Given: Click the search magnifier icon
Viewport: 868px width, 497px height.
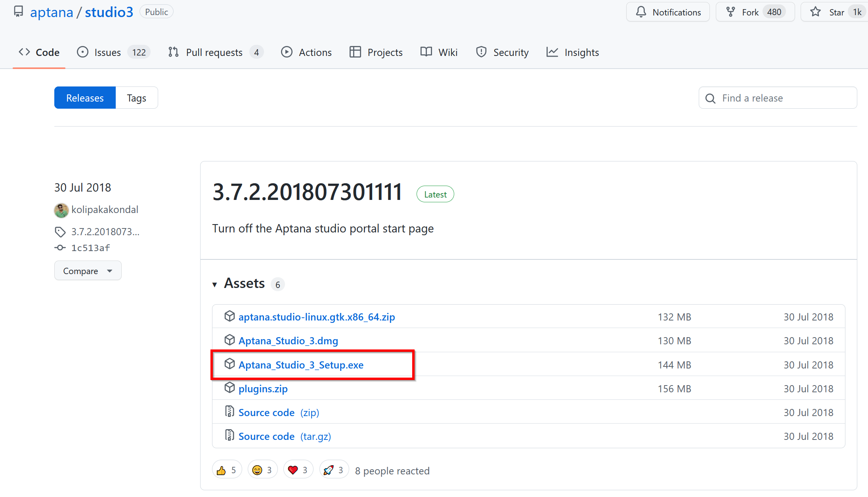Looking at the screenshot, I should pos(711,98).
